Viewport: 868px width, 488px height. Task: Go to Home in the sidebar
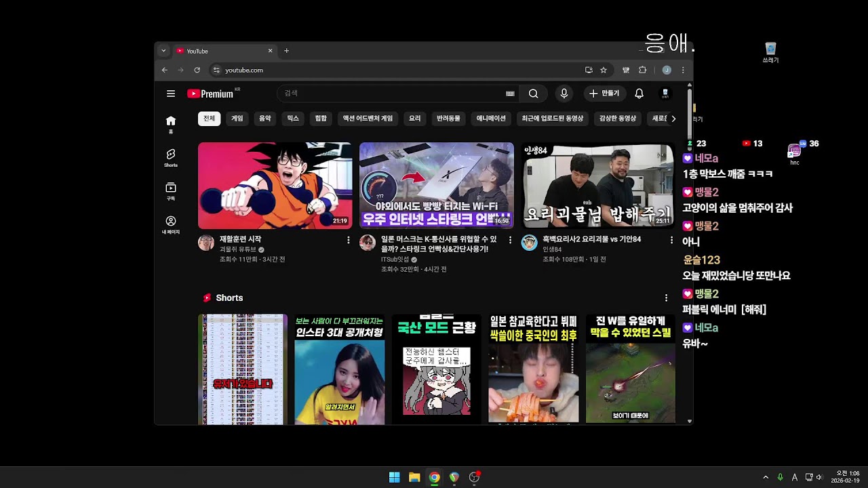tap(171, 124)
